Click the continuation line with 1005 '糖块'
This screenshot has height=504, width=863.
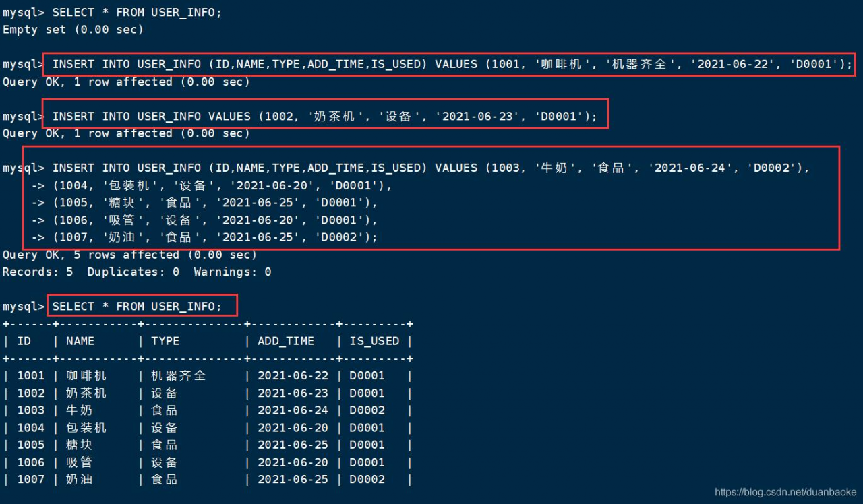click(x=205, y=203)
